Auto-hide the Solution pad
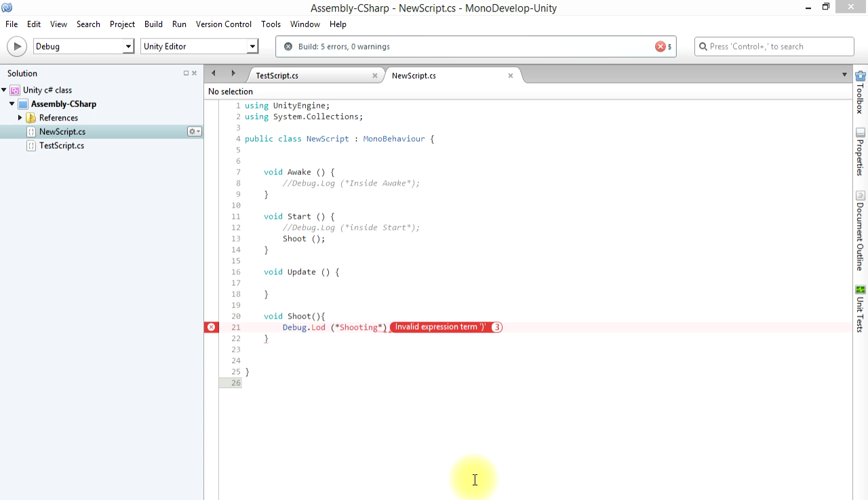The height and width of the screenshot is (500, 868). 186,73
